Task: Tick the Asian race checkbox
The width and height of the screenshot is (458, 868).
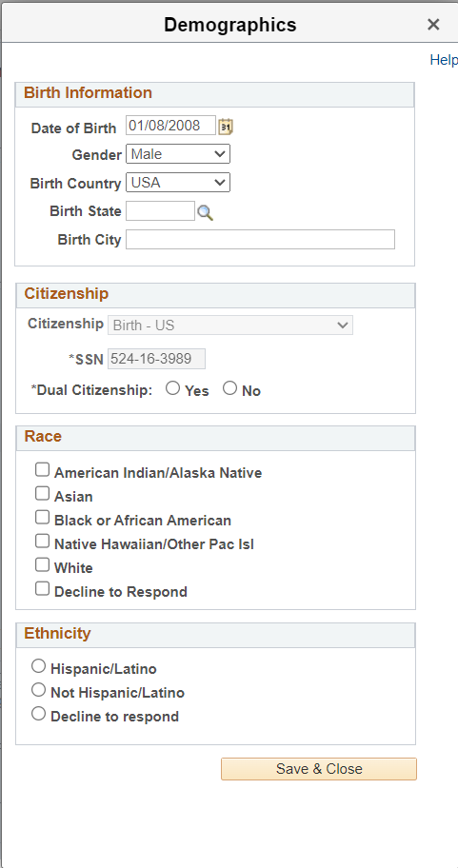Action: tap(42, 494)
